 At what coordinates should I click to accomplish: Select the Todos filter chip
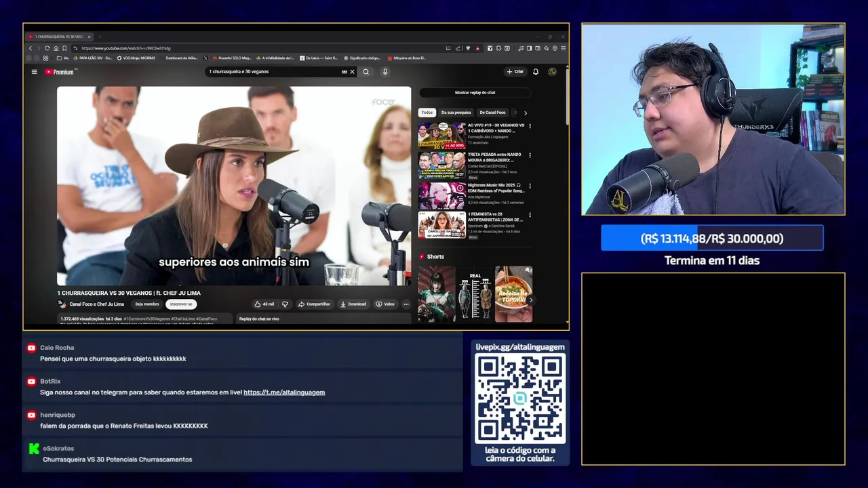point(427,113)
